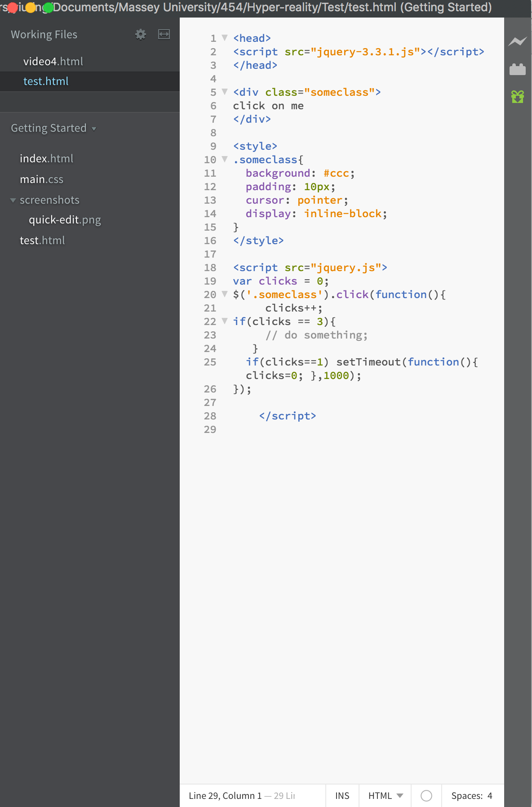
Task: Click line number 18 in the gutter
Action: (x=210, y=268)
